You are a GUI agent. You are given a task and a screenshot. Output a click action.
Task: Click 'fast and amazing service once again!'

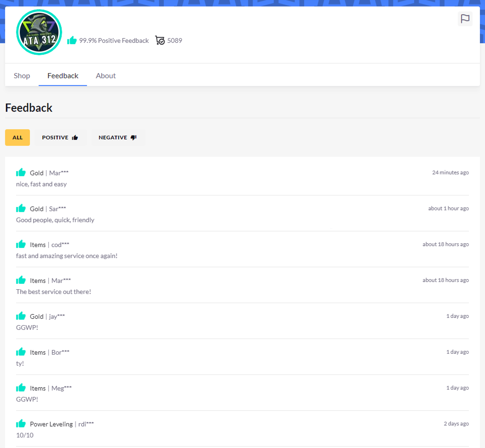pyautogui.click(x=67, y=256)
